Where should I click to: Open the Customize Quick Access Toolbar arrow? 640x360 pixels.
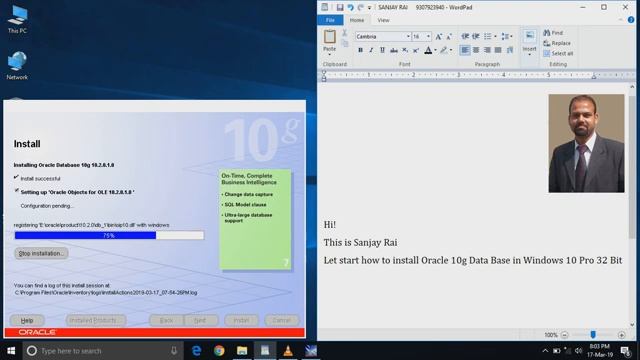[369, 8]
